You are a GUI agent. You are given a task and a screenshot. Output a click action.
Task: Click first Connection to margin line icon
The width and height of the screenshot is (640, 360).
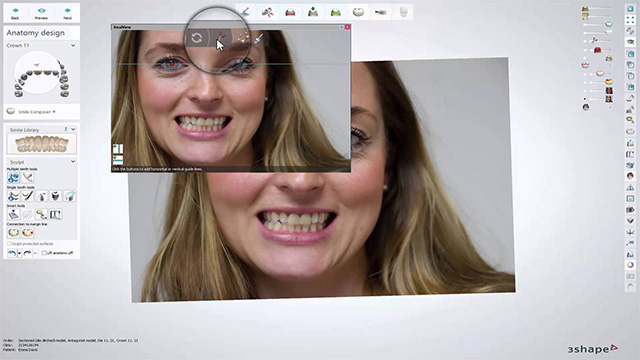pos(13,233)
